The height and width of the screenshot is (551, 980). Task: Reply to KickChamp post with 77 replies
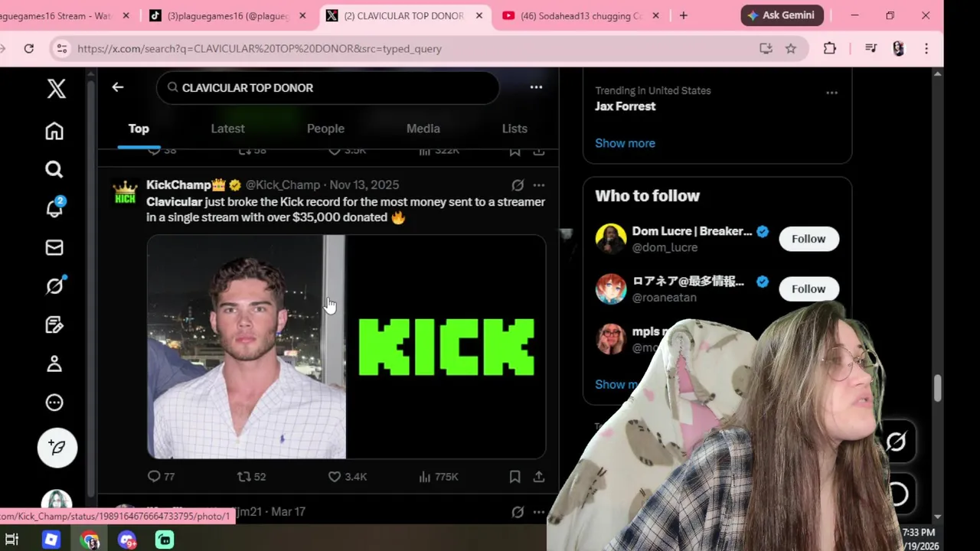coord(161,477)
